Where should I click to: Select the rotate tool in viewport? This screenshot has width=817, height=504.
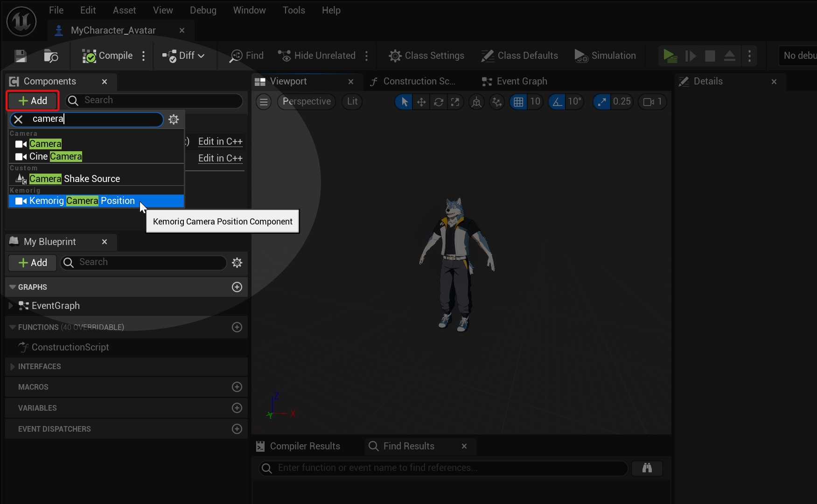click(x=438, y=102)
